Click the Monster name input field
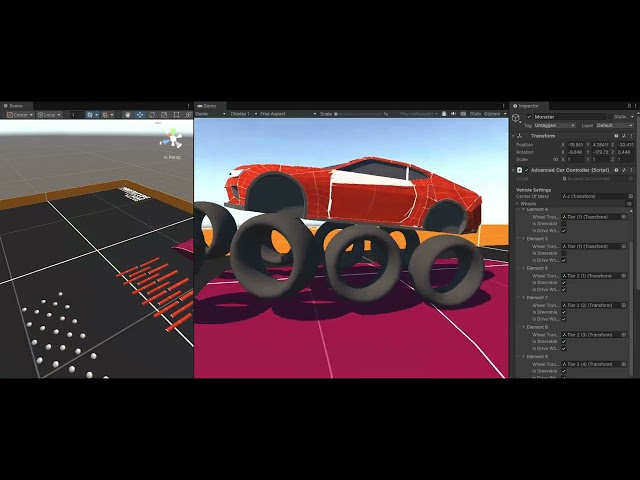The height and width of the screenshot is (480, 640). [x=569, y=117]
